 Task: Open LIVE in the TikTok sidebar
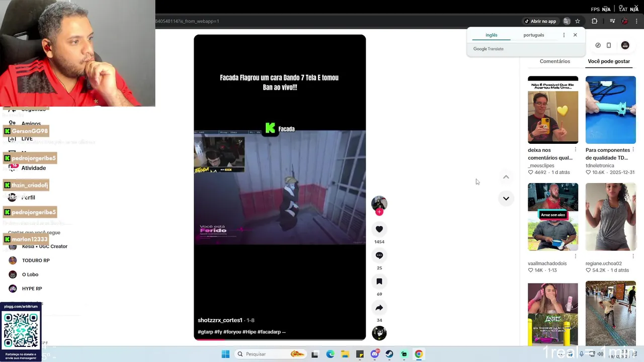27,139
